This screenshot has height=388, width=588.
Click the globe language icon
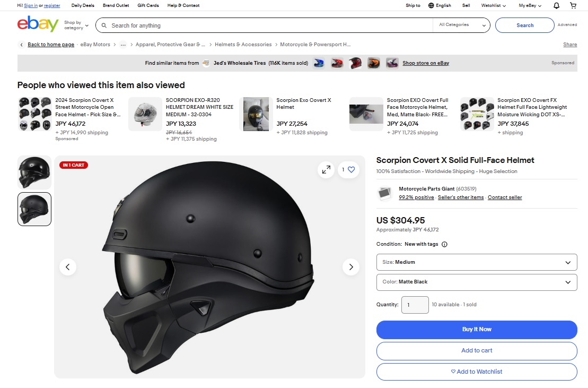(x=431, y=6)
